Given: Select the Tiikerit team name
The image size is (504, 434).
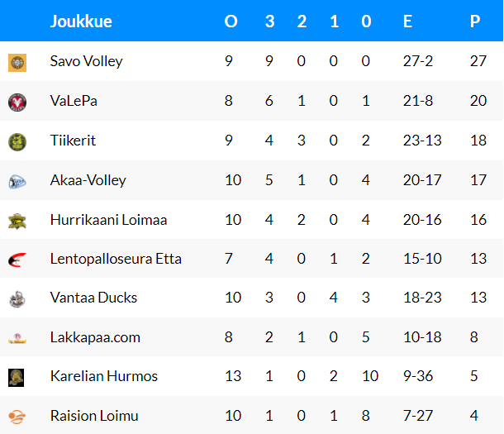Looking at the screenshot, I should click(x=73, y=141).
